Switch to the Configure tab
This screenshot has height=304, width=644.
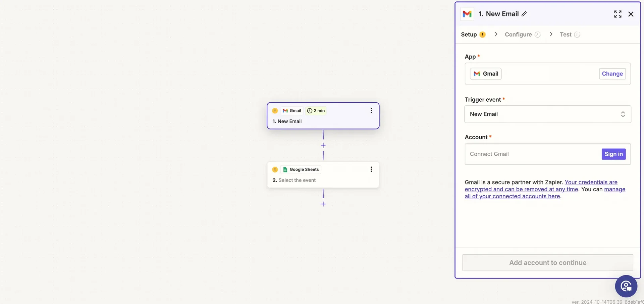518,35
